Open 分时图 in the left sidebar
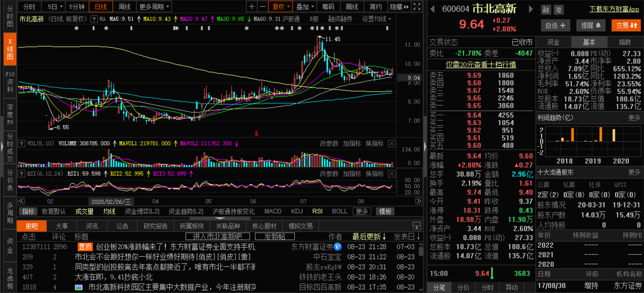 click(x=10, y=16)
